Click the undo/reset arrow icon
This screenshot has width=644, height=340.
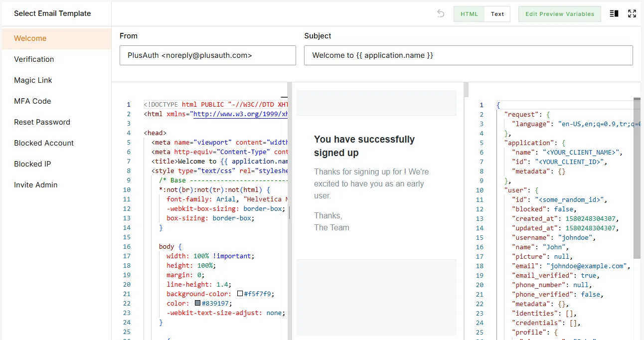coord(441,14)
